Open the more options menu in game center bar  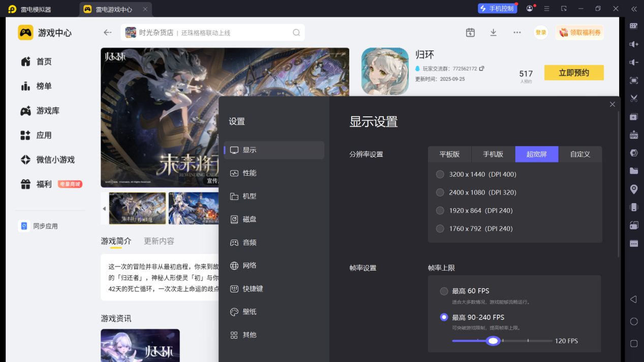[x=517, y=32]
